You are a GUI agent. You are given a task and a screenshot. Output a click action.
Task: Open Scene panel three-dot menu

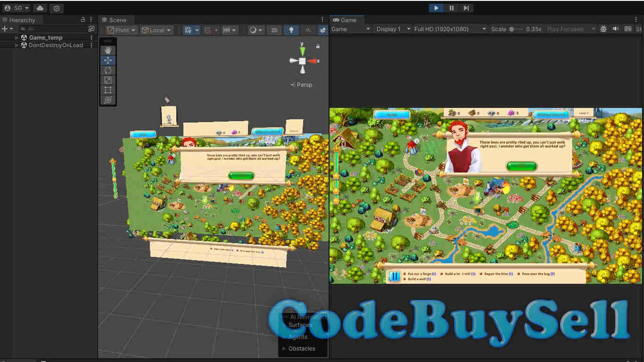click(323, 20)
